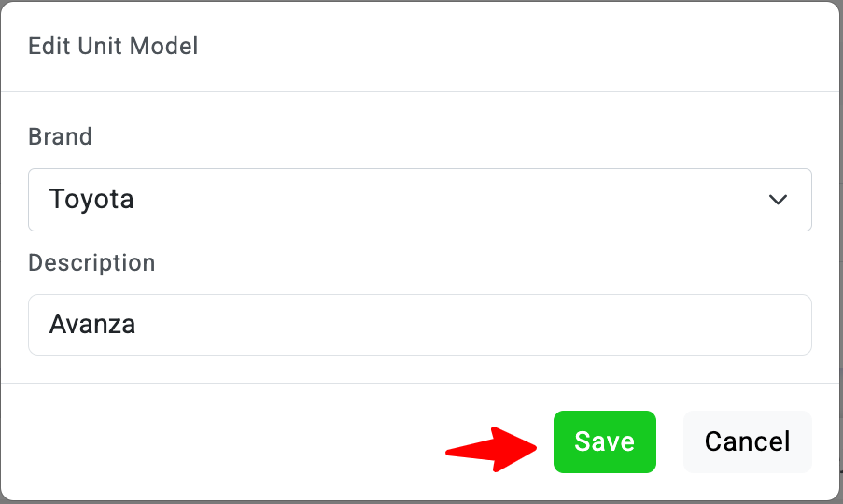The image size is (843, 504).
Task: Place cursor in the Avanza text box
Action: [x=419, y=325]
